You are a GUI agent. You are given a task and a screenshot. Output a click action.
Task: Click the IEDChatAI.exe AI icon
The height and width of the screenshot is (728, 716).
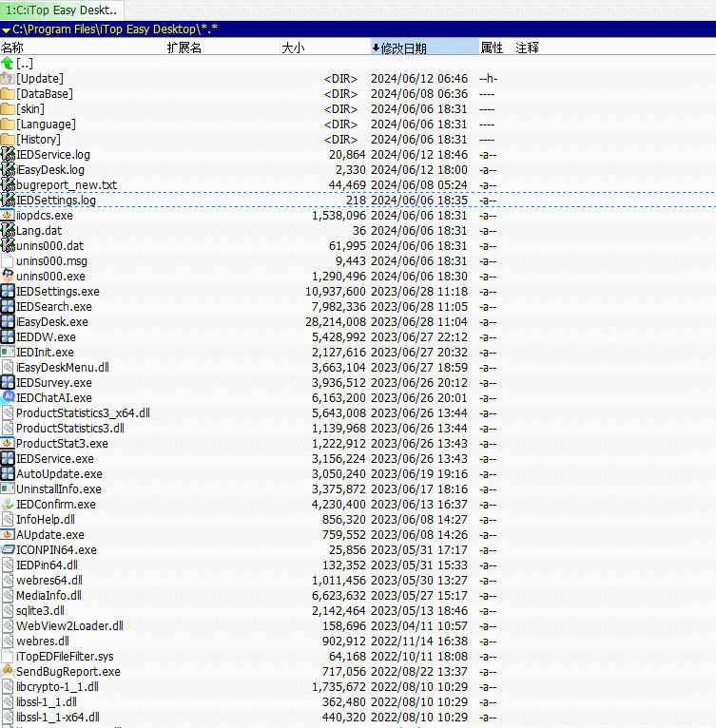point(8,398)
